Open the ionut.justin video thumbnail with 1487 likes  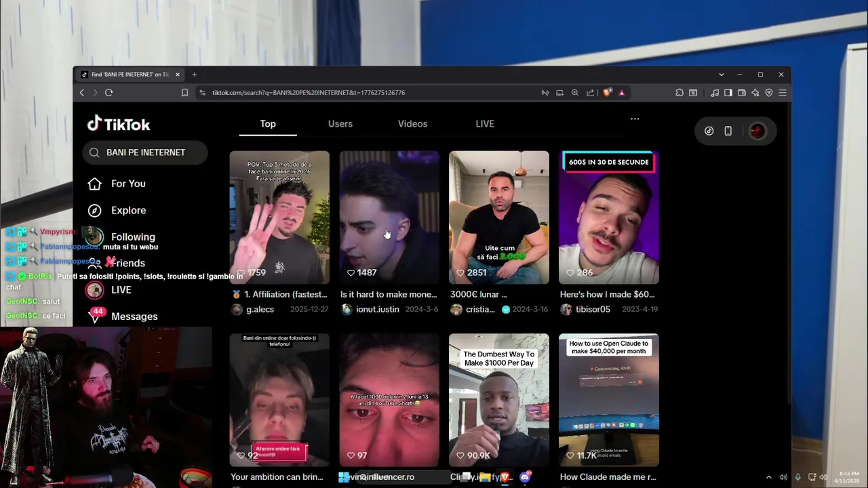click(389, 217)
